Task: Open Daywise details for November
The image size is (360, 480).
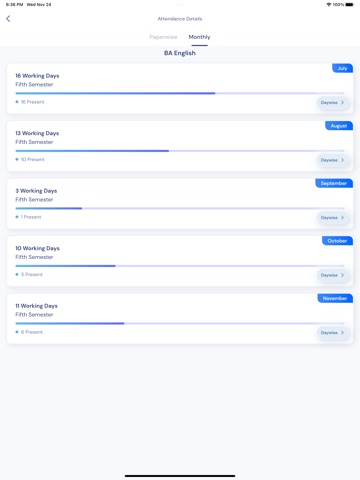Action: pos(332,333)
